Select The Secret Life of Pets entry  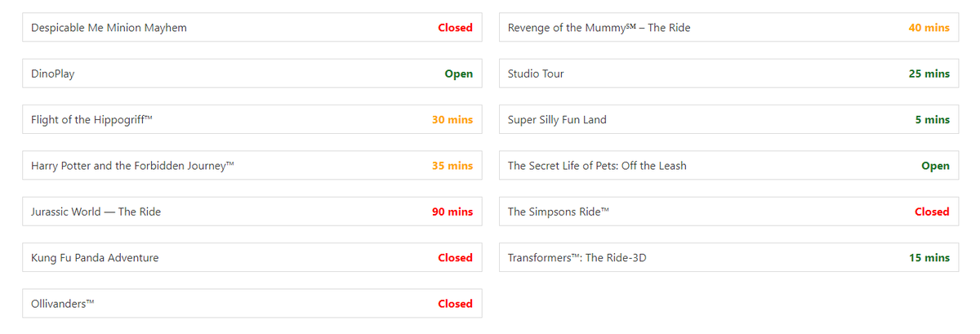(597, 166)
